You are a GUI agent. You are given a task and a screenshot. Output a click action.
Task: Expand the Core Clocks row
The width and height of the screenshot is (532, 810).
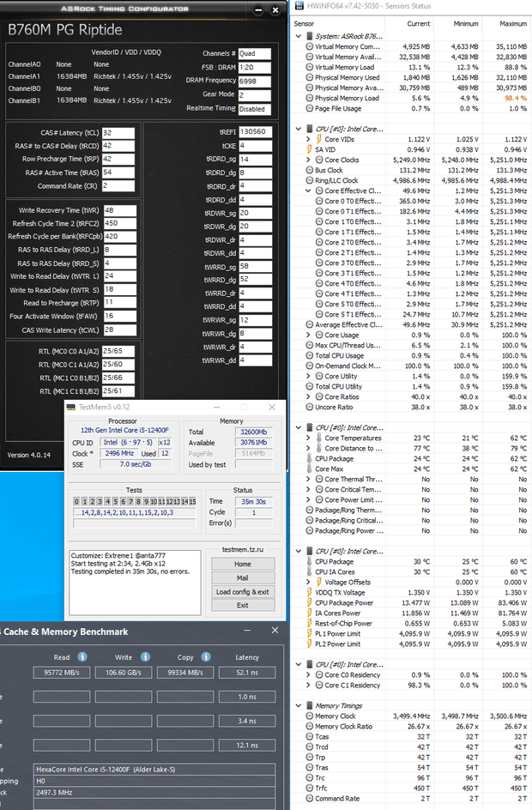(308, 160)
